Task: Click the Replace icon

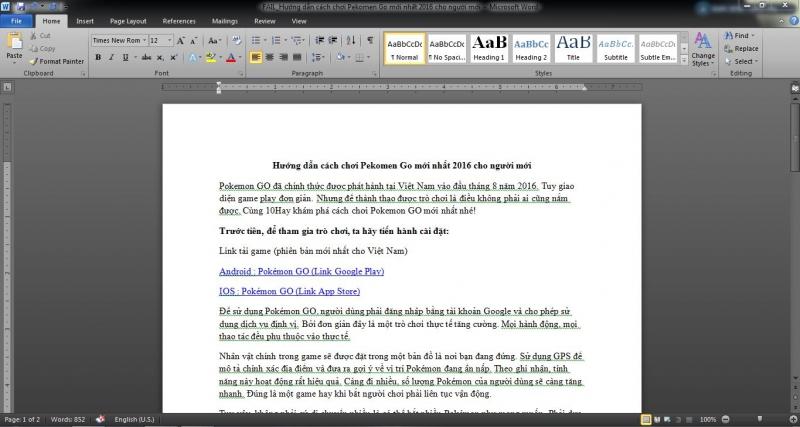Action: (x=728, y=48)
